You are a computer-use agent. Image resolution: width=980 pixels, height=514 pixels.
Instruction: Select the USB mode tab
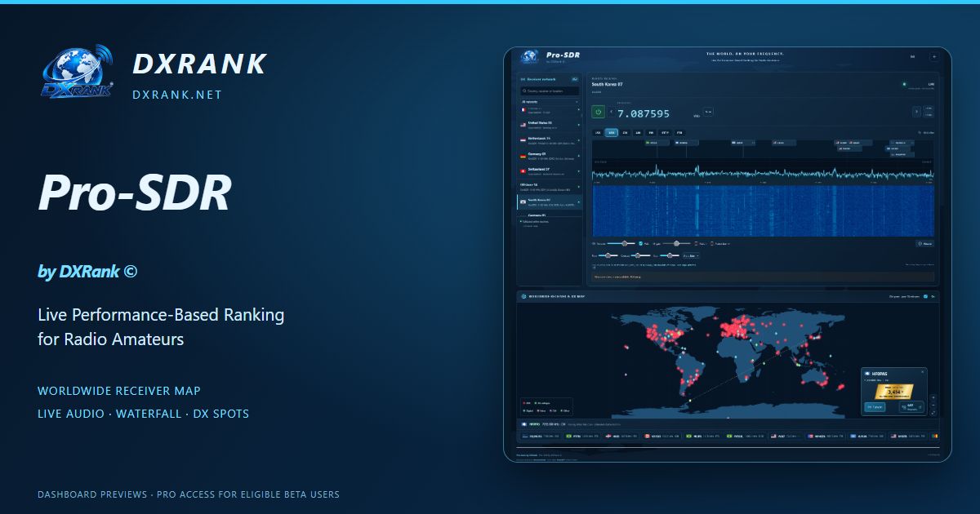[612, 132]
